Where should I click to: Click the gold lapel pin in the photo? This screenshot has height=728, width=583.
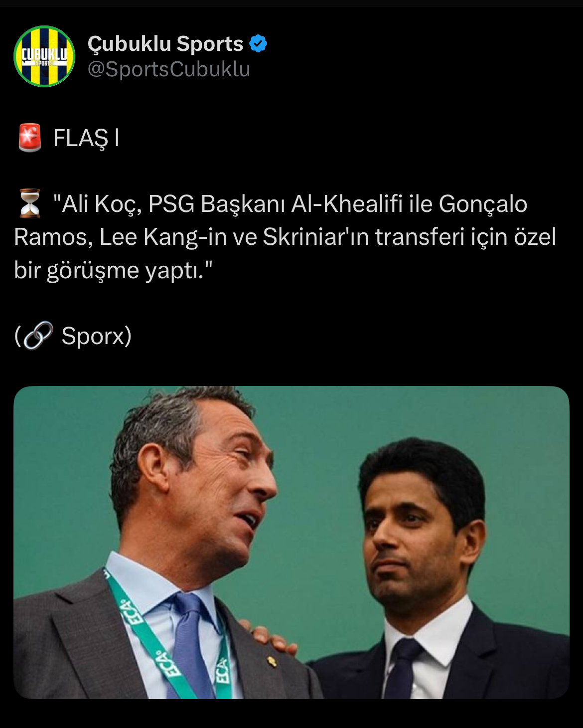click(x=272, y=661)
